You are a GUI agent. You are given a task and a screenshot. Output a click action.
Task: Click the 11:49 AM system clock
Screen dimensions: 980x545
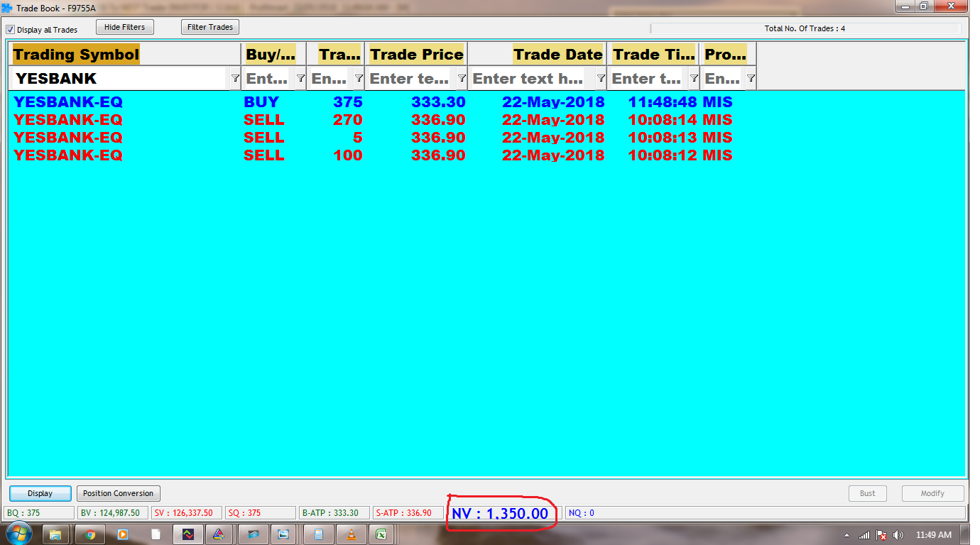click(x=933, y=535)
